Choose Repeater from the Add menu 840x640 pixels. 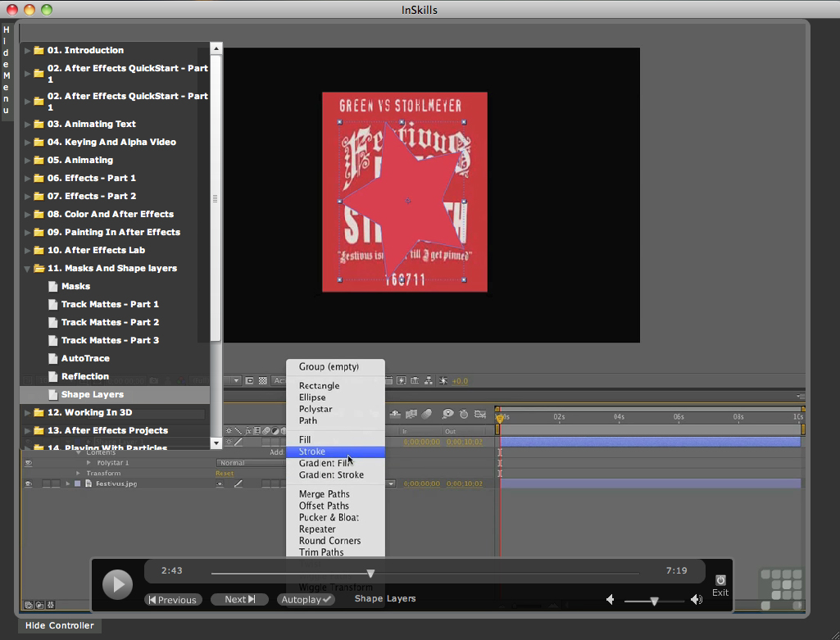coord(335,529)
